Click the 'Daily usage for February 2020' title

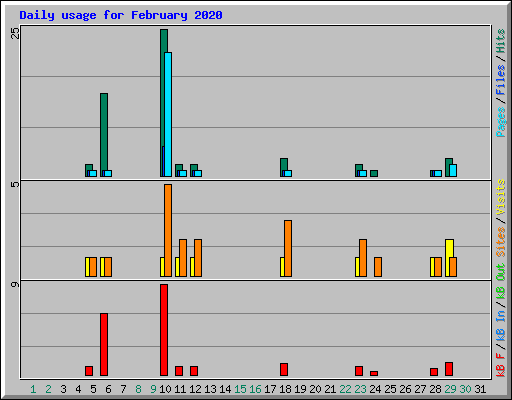[x=121, y=15]
